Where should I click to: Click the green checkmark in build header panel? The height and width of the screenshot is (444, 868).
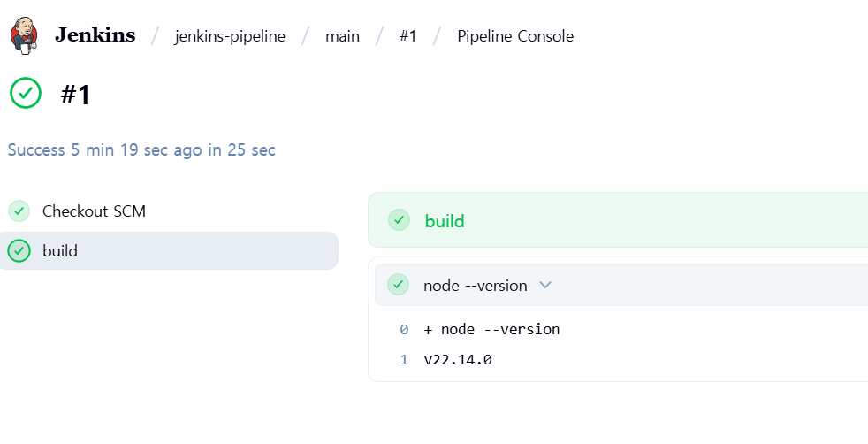point(399,220)
